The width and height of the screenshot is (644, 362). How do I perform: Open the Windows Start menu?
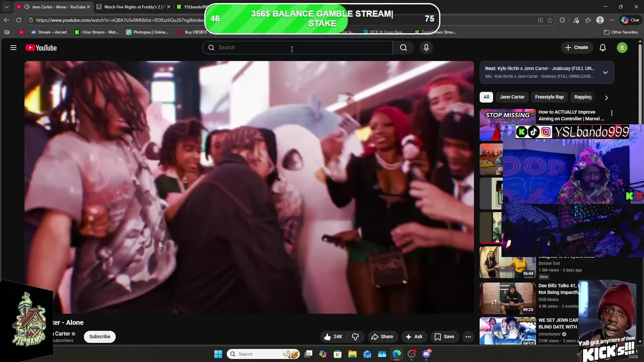tap(218, 354)
